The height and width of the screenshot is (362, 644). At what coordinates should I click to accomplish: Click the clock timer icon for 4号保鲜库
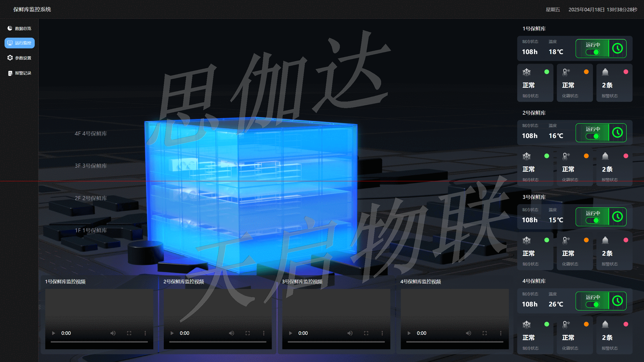pyautogui.click(x=618, y=301)
